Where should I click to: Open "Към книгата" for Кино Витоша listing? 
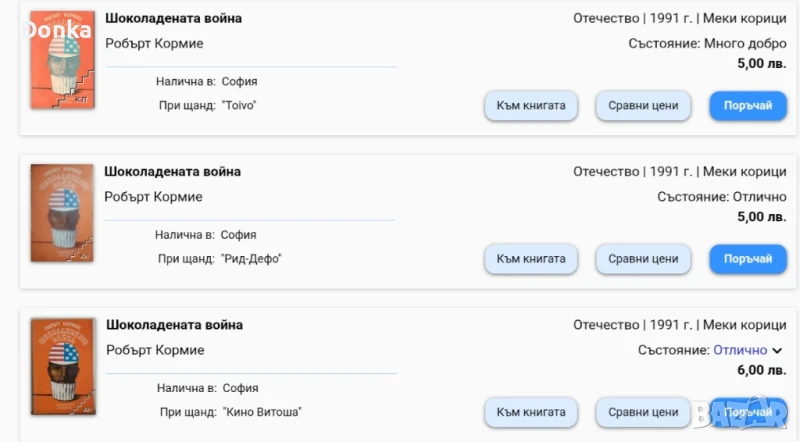tap(531, 411)
